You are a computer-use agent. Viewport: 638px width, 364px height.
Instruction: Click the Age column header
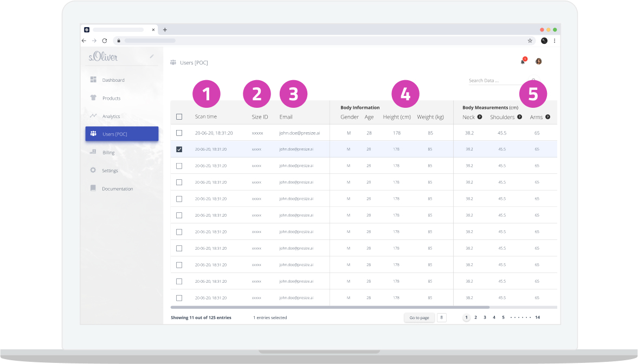click(x=369, y=117)
